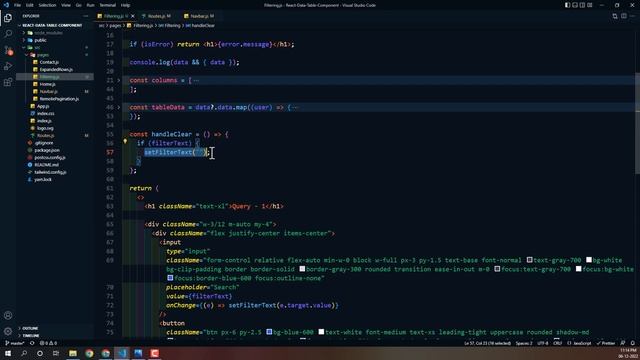Screen dimensions: 640x360
Task: Open the Manage gear icon
Action: [x=8, y=331]
